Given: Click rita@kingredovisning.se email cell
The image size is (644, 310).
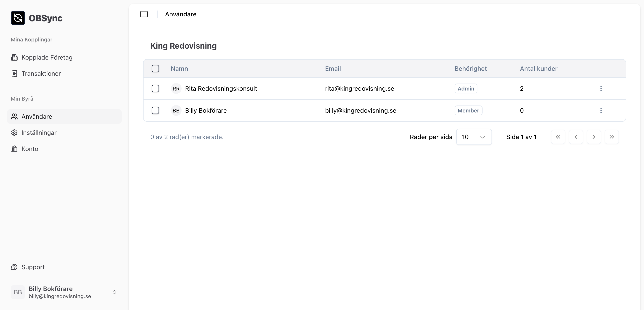Looking at the screenshot, I should [359, 88].
